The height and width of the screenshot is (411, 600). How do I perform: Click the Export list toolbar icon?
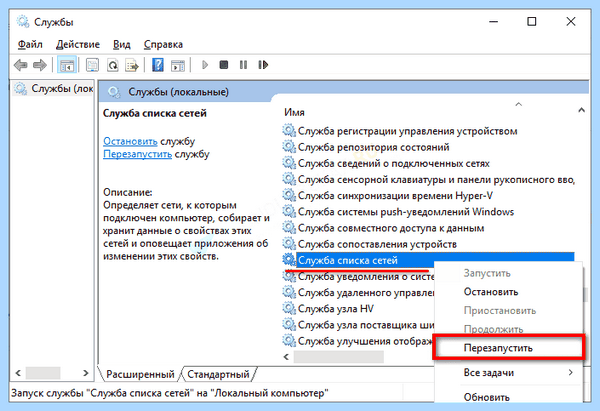pyautogui.click(x=132, y=65)
